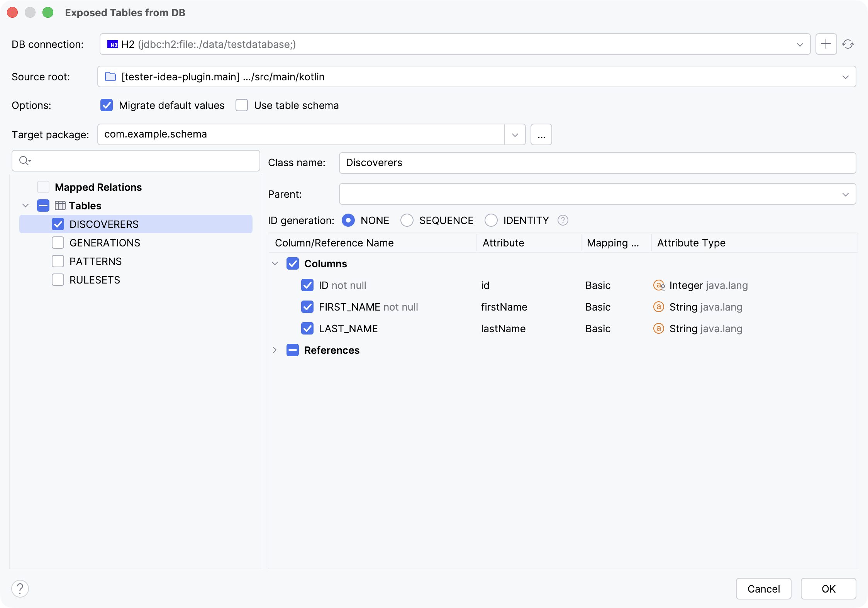The image size is (868, 608).
Task: Check the GENERATIONS table
Action: point(58,243)
